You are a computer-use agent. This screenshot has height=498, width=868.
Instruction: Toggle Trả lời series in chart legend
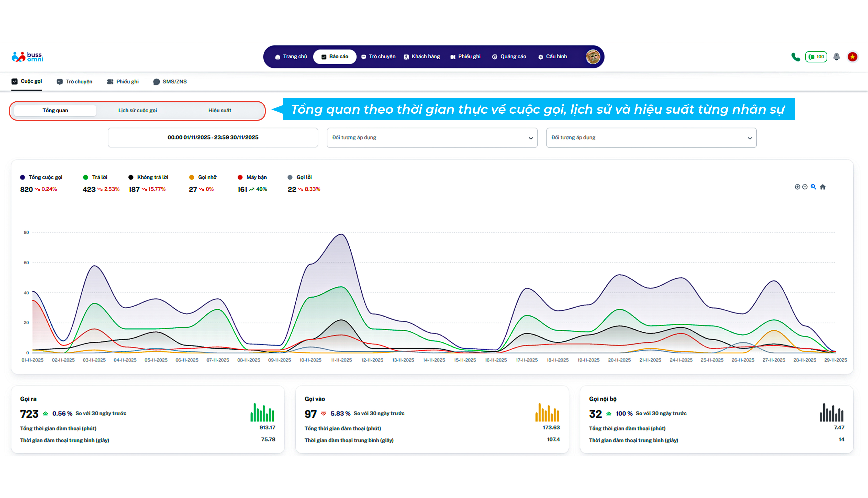pyautogui.click(x=99, y=177)
